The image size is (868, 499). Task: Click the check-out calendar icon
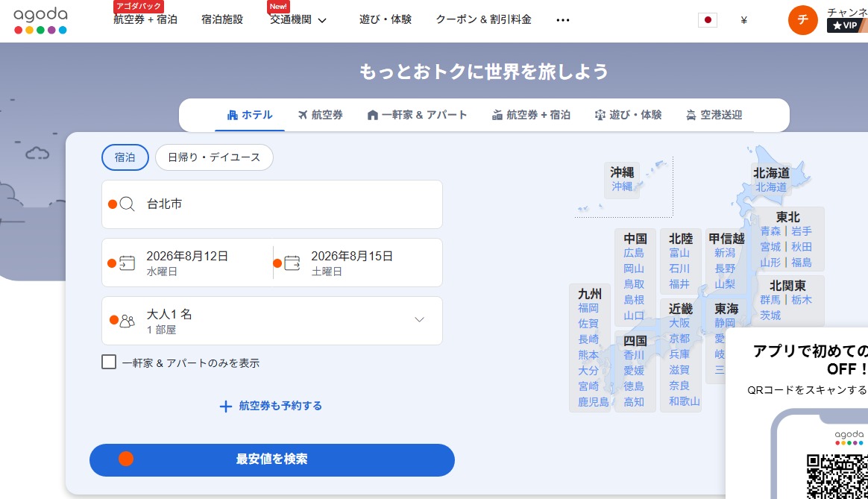coord(292,263)
